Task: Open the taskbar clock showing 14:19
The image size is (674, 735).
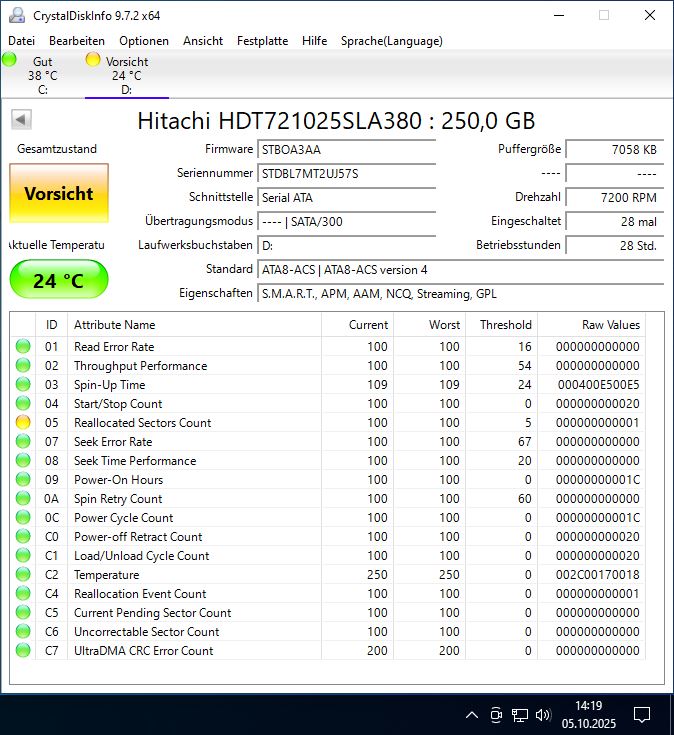Action: 589,715
